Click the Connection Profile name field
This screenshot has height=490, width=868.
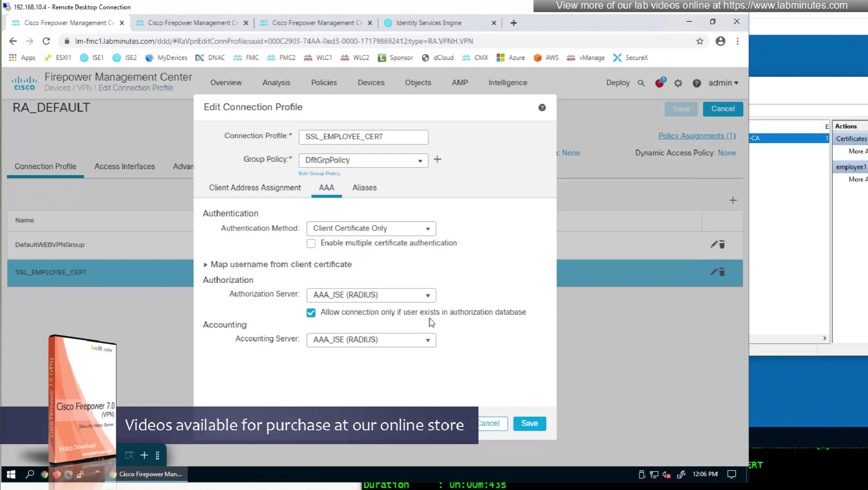click(x=363, y=137)
